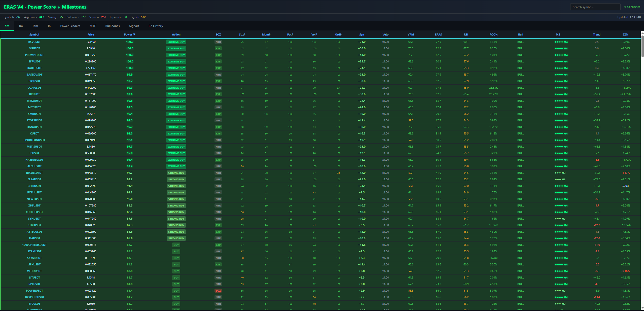This screenshot has height=311, width=644.
Task: Click the EXP badge in OGUSDT row
Action: click(218, 49)
